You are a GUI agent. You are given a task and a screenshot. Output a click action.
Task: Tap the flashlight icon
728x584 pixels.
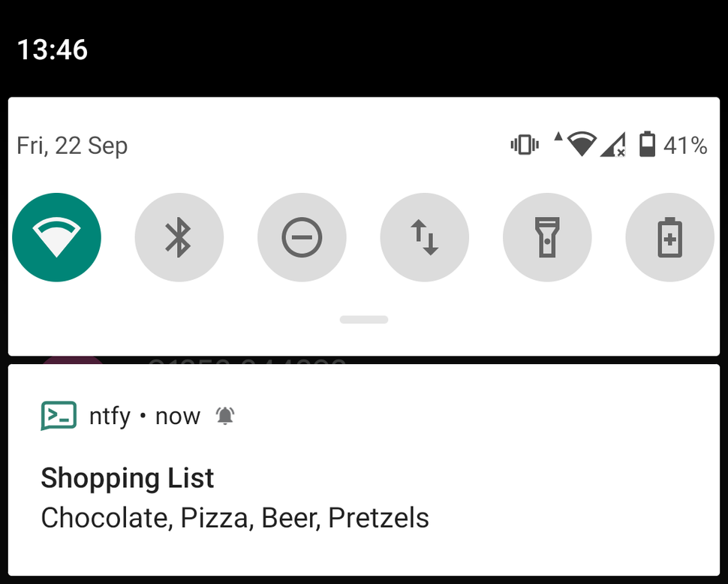tap(547, 236)
